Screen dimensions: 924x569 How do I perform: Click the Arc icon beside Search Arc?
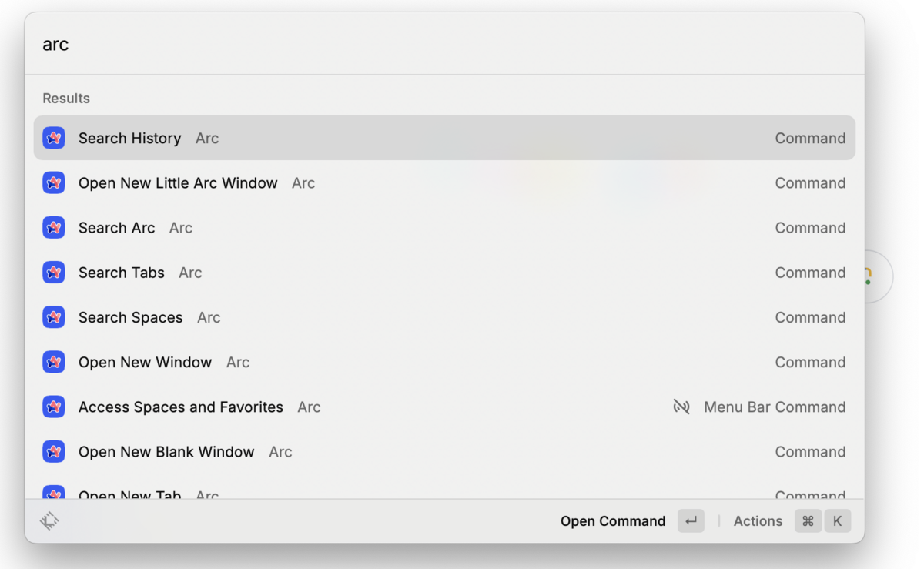tap(54, 227)
